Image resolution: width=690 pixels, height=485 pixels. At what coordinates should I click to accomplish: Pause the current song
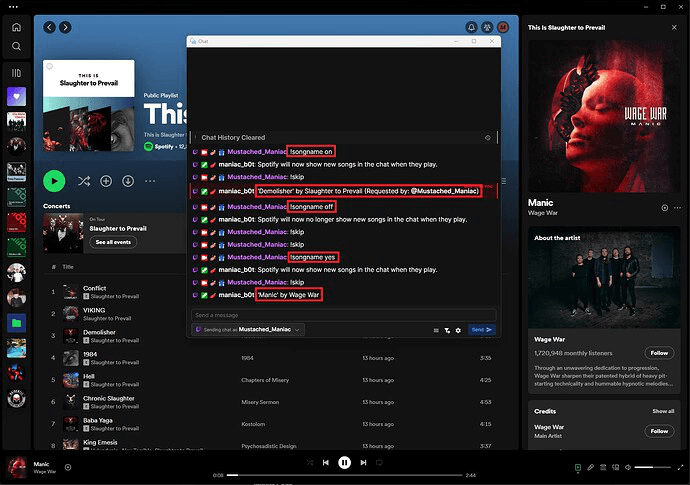(x=345, y=463)
